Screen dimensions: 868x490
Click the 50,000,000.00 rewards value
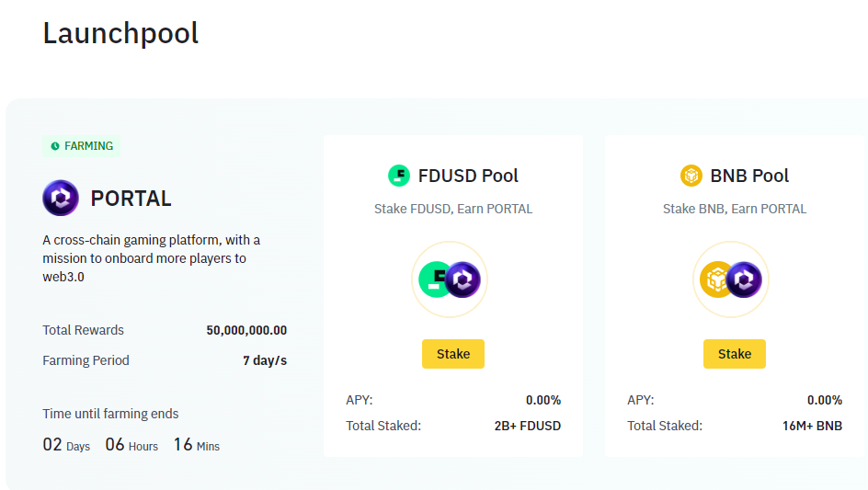(x=246, y=331)
